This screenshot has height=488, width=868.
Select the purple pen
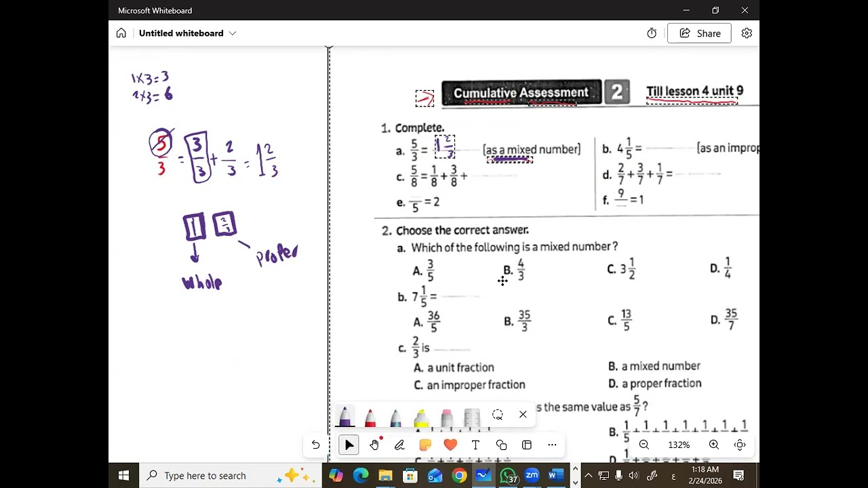point(344,417)
